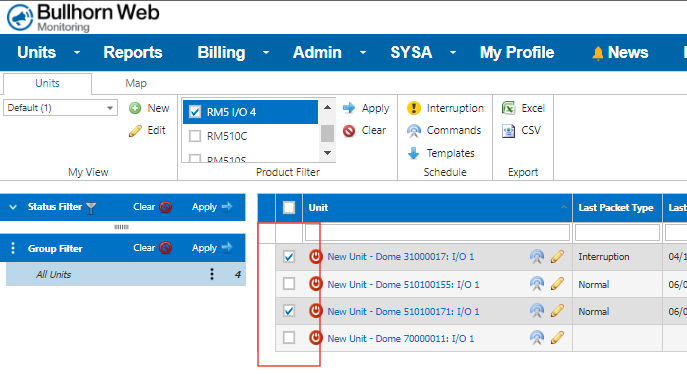687x375 pixels.
Task: Check the RM510C product filter
Action: point(195,136)
